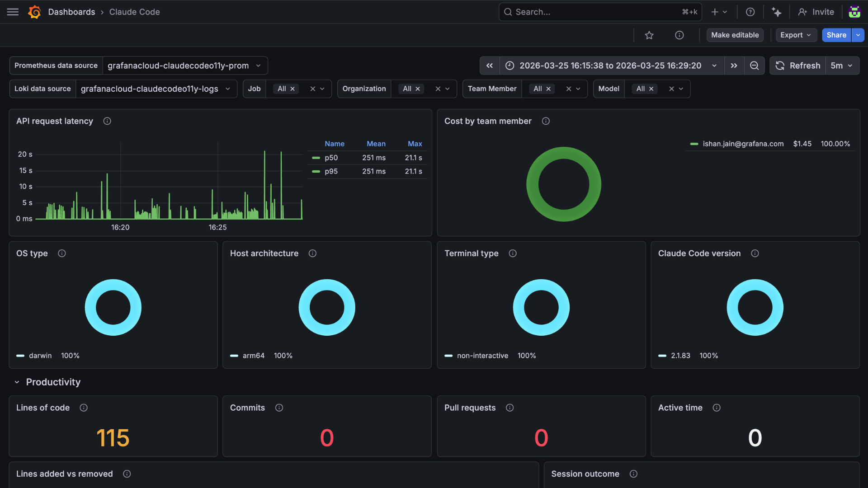This screenshot has height=488, width=868.
Task: Shift time range forward
Action: pyautogui.click(x=734, y=66)
